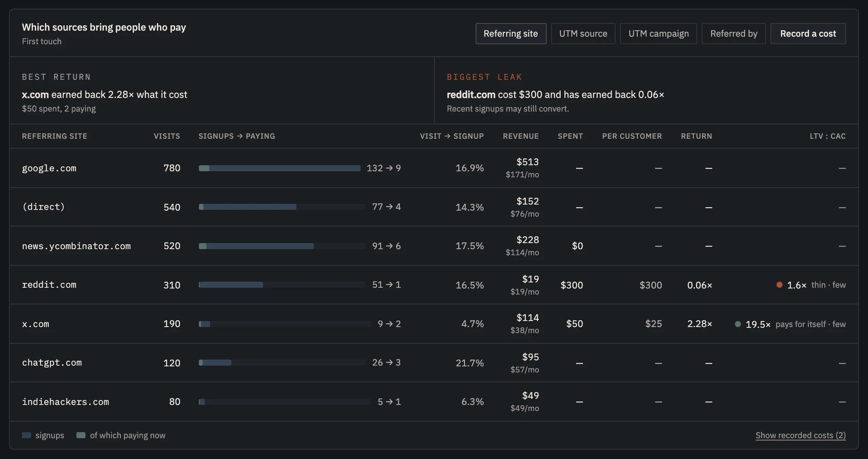Open Show recorded costs (2) link
868x459 pixels.
click(x=800, y=435)
